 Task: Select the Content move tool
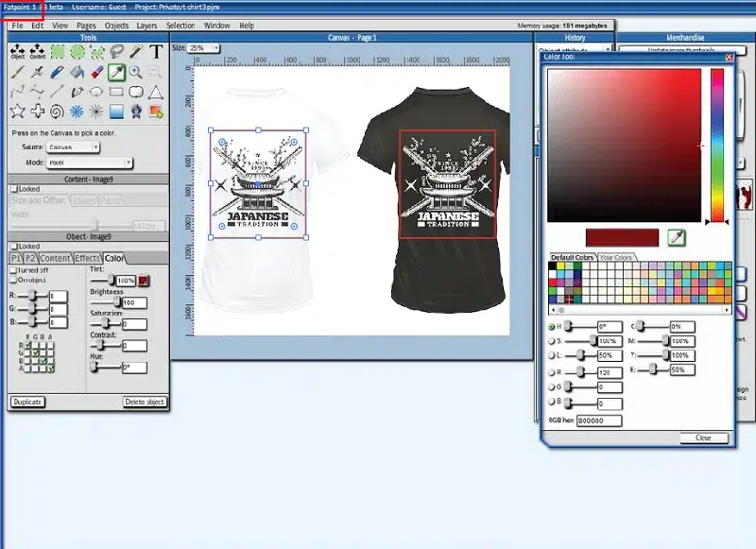pyautogui.click(x=37, y=51)
